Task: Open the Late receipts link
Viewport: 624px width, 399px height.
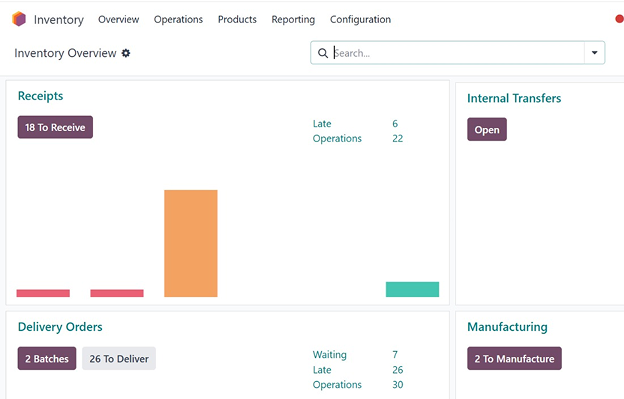Action: (x=322, y=124)
